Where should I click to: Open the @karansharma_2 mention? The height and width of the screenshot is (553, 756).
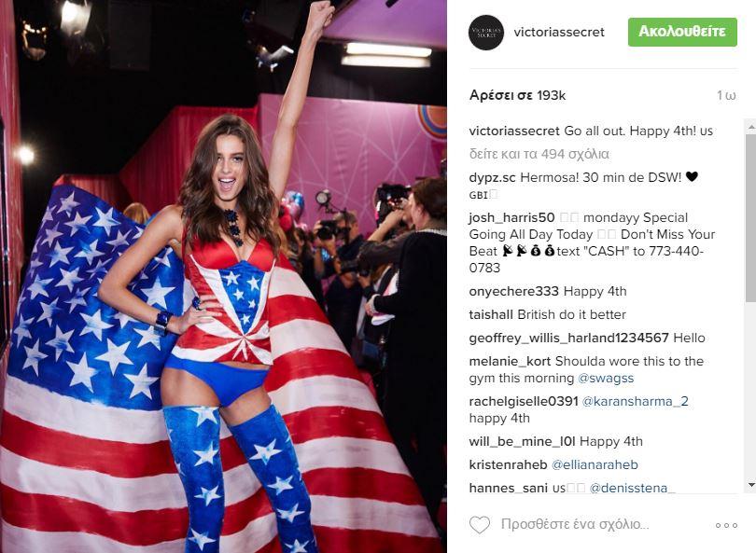(635, 401)
